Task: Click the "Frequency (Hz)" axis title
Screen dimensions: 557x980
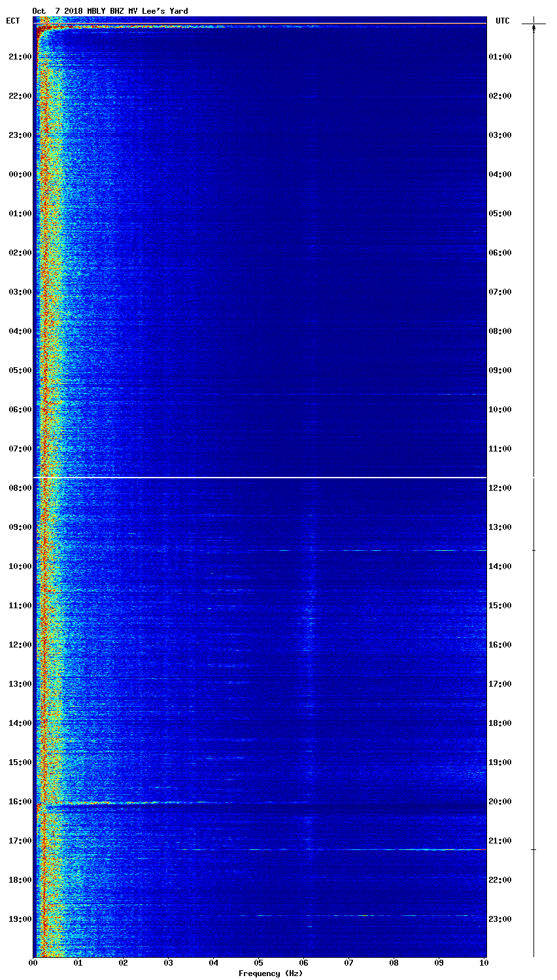Action: tap(271, 973)
